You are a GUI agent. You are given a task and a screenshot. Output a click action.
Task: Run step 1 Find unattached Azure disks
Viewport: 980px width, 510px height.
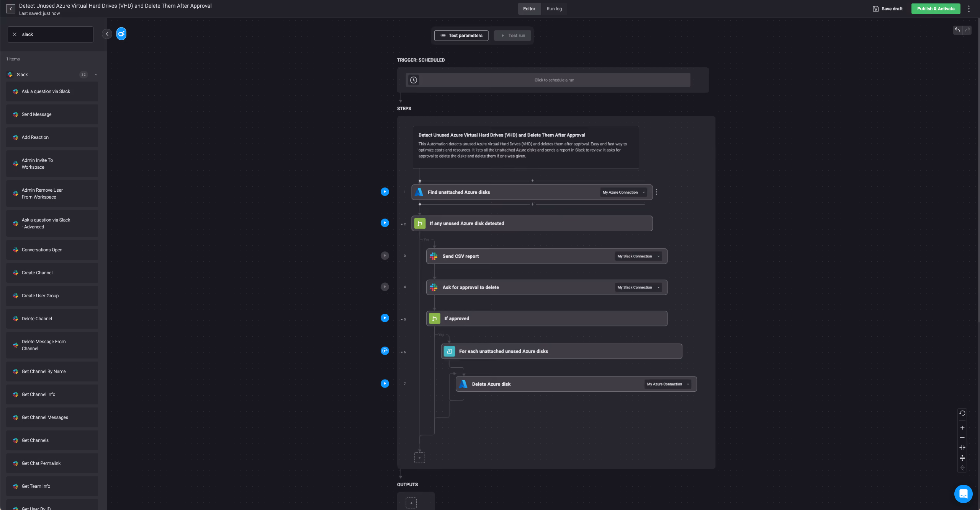pos(385,192)
